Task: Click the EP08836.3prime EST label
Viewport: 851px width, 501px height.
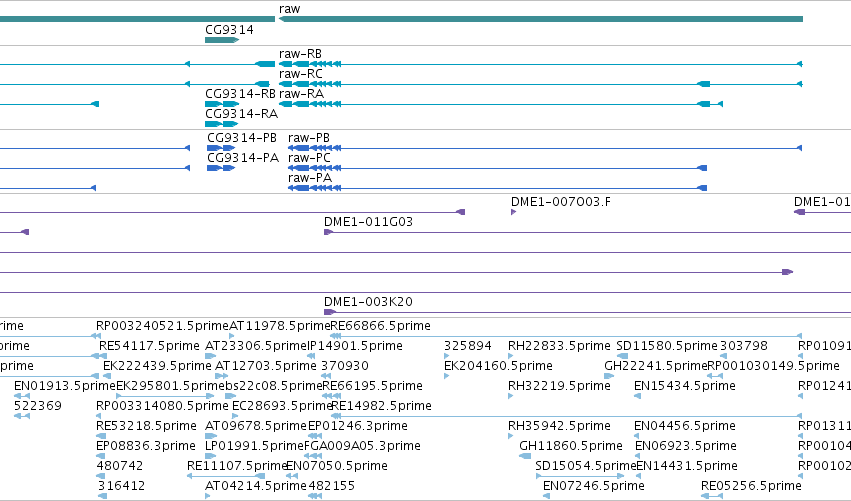Action: coord(146,446)
